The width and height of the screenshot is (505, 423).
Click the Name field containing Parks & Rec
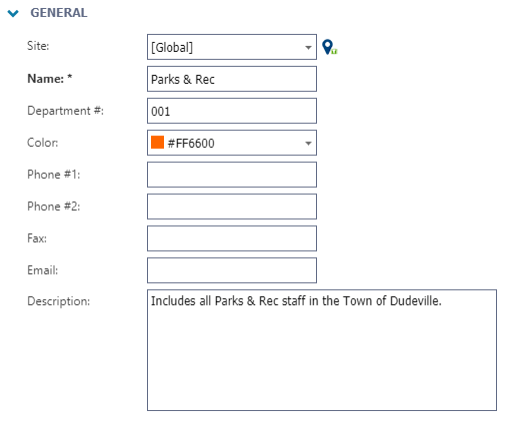[232, 79]
